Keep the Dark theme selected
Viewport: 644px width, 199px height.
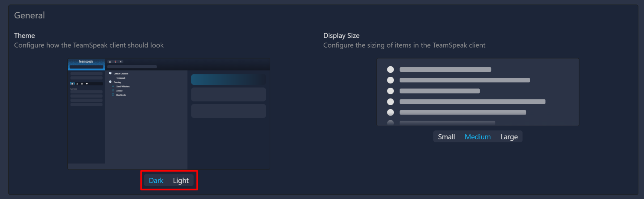[x=156, y=180]
